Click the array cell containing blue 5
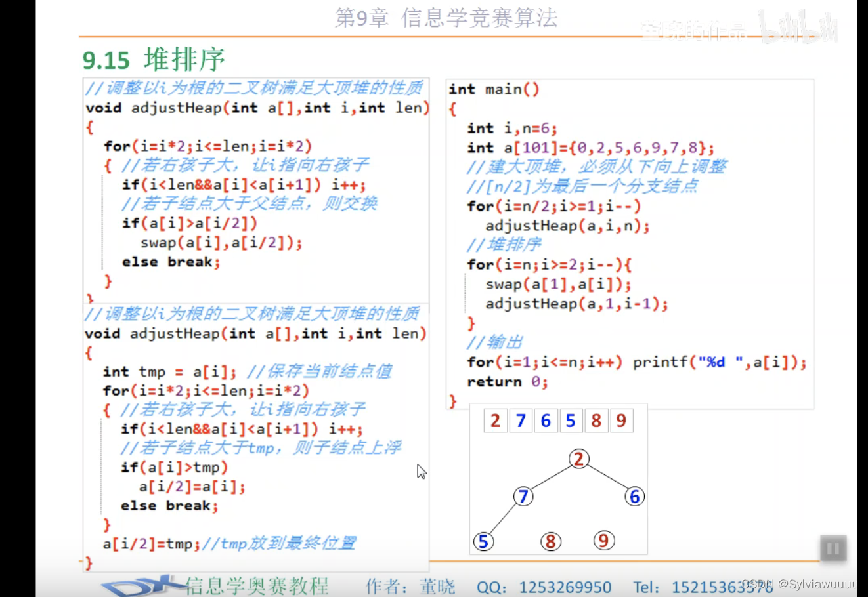868x597 pixels. [x=571, y=421]
